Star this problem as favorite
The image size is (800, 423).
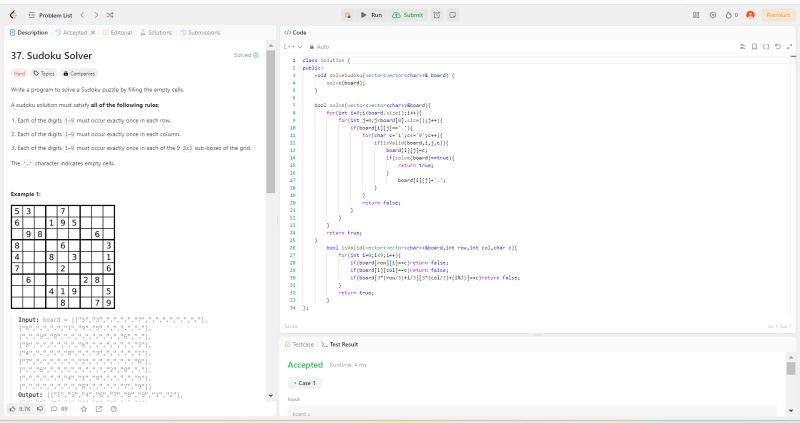pyautogui.click(x=84, y=409)
